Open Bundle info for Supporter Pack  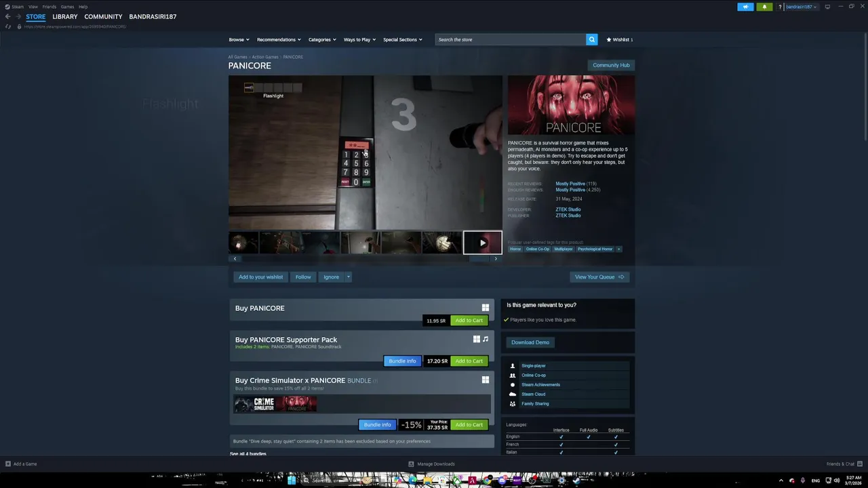(402, 361)
